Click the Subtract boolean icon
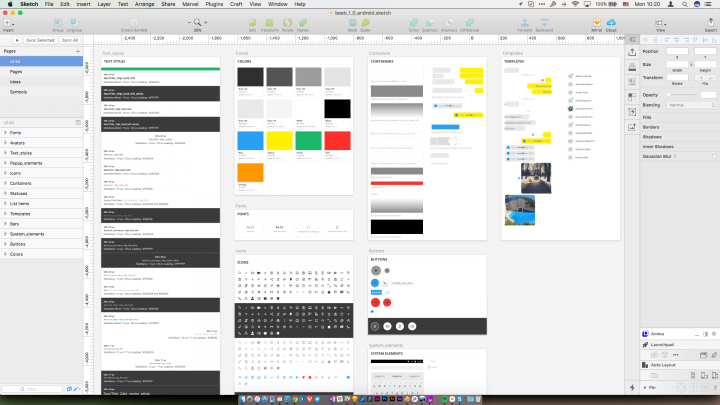Screen dimensions: 720x405 point(430,22)
